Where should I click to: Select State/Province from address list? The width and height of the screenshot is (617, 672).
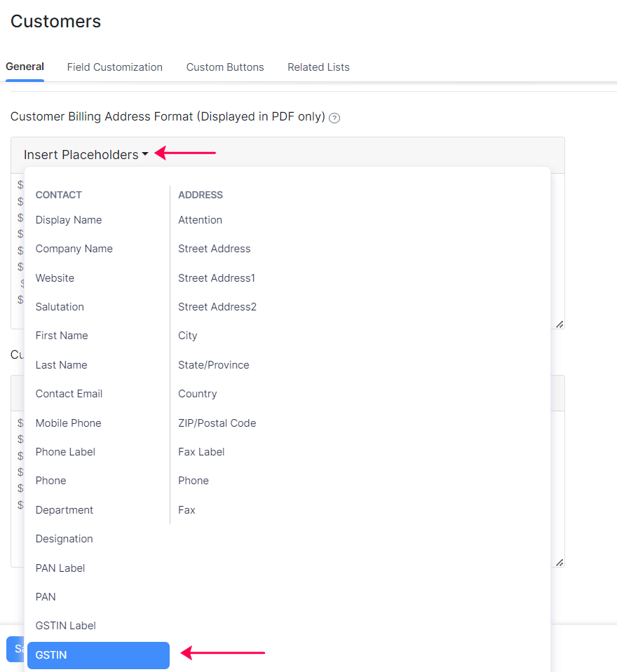(x=213, y=365)
